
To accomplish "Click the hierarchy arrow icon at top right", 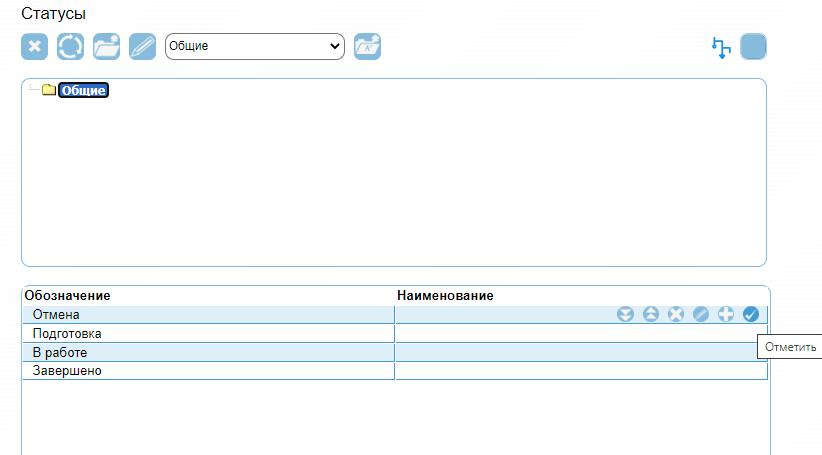I will [x=720, y=47].
